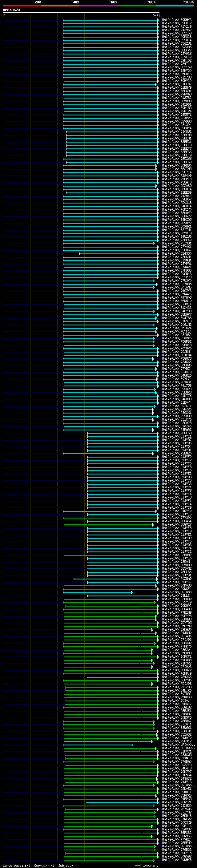The width and height of the screenshot is (197, 868).
Task: Select hit label UniRef100_A9PIR4
Action: tap(176, 111)
